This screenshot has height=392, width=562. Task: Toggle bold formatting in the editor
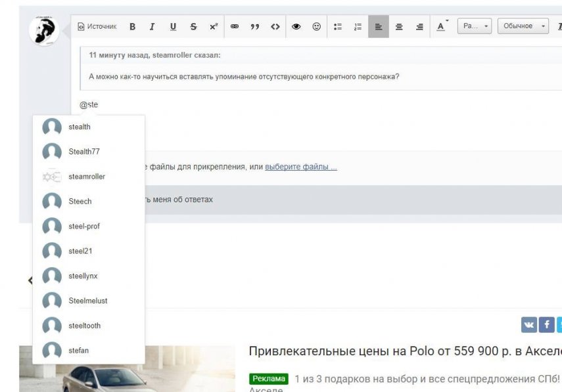pyautogui.click(x=131, y=26)
